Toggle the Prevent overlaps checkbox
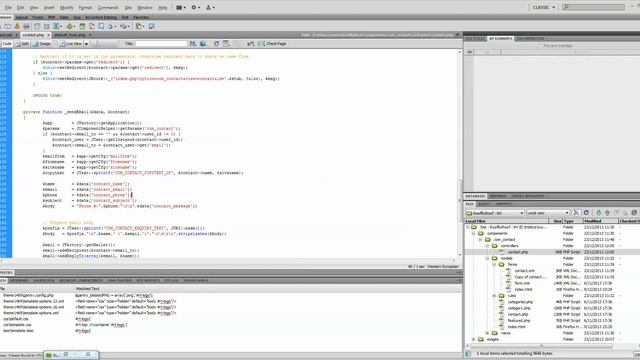Image resolution: width=640 pixels, height=360 pixels. click(540, 46)
